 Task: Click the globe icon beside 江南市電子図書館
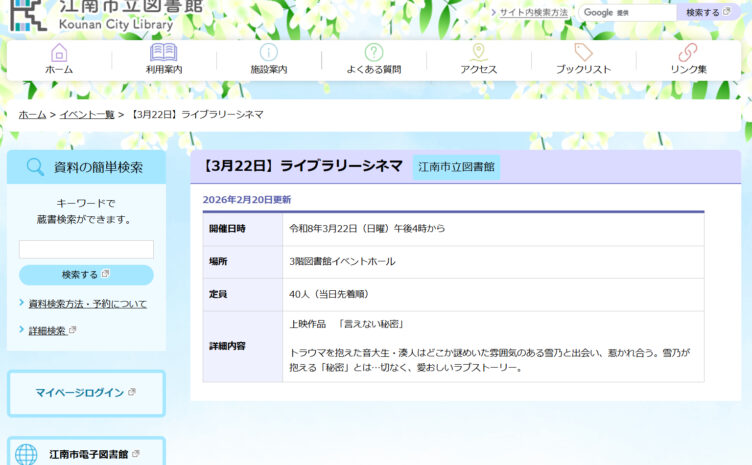tap(26, 455)
